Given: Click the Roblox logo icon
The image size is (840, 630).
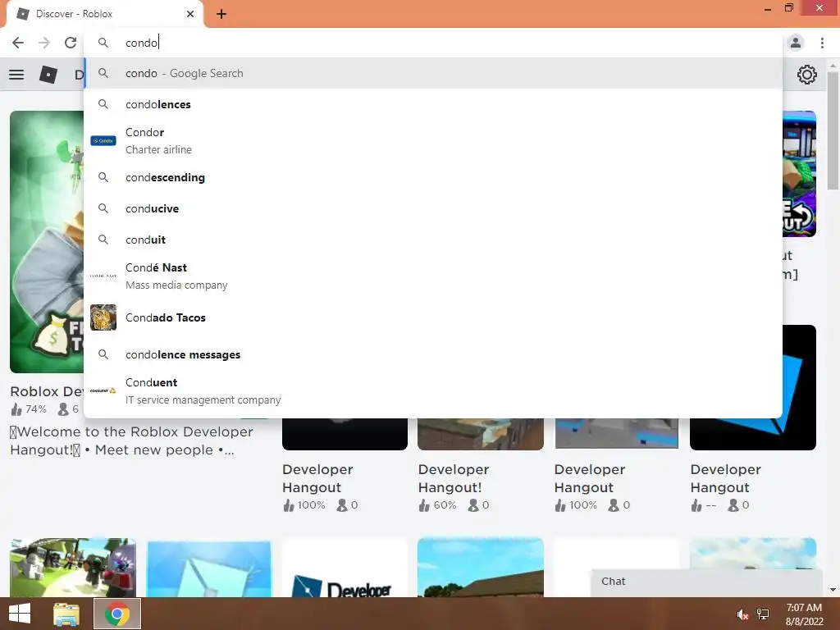Looking at the screenshot, I should tap(48, 75).
